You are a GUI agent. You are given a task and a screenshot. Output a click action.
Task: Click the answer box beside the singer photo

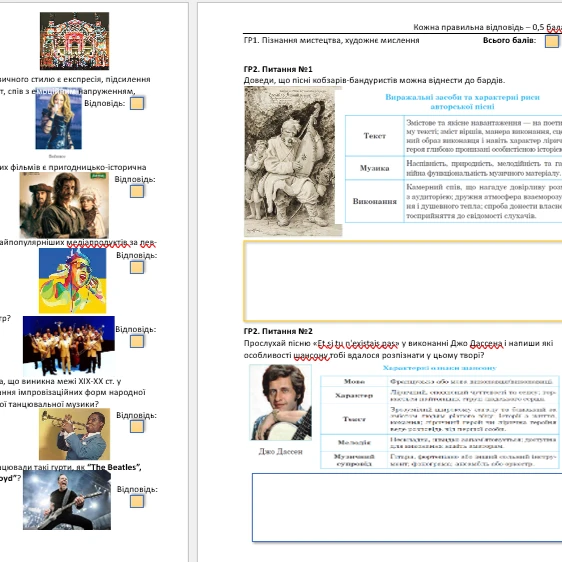[x=137, y=104]
